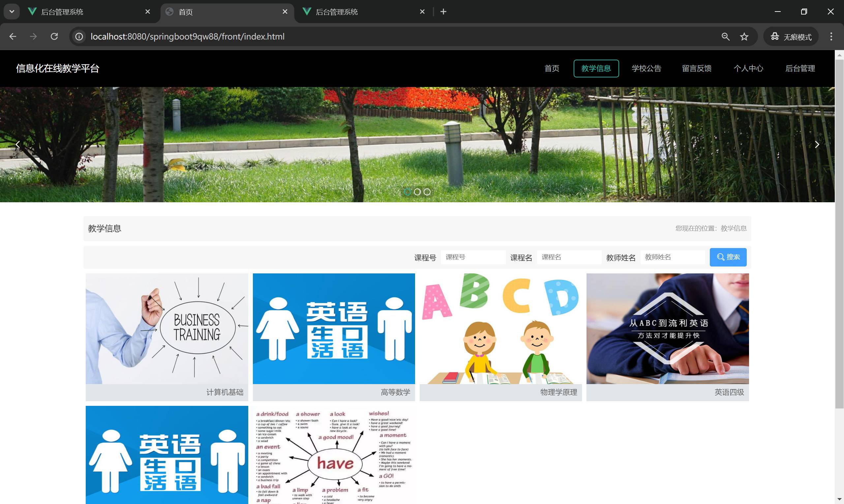The height and width of the screenshot is (504, 844).
Task: Click the 课程名 input field
Action: 569,257
